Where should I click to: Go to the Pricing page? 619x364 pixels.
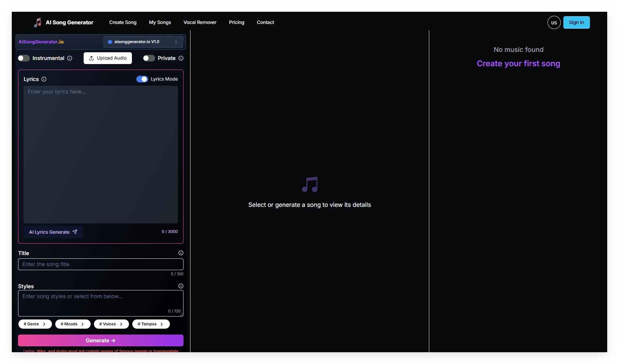(237, 22)
